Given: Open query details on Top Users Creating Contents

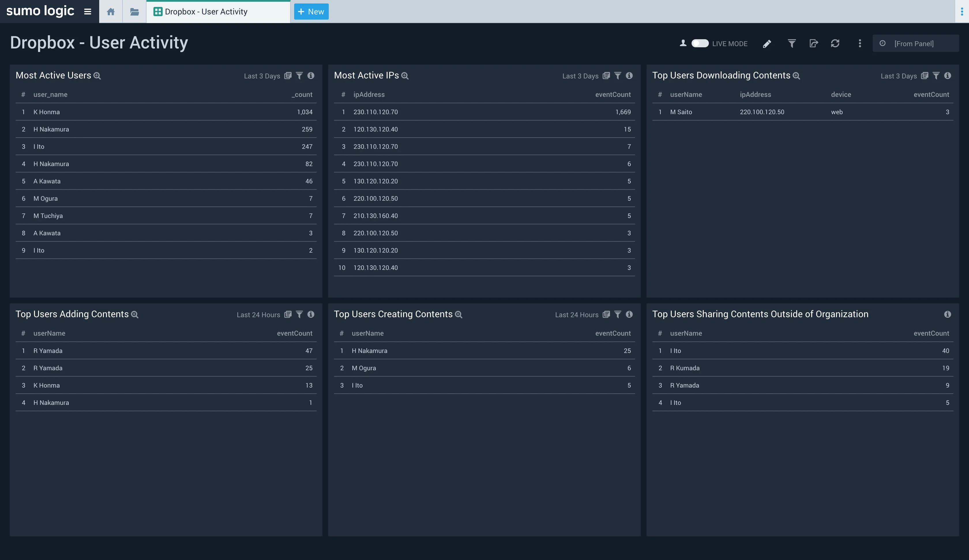Looking at the screenshot, I should [606, 315].
